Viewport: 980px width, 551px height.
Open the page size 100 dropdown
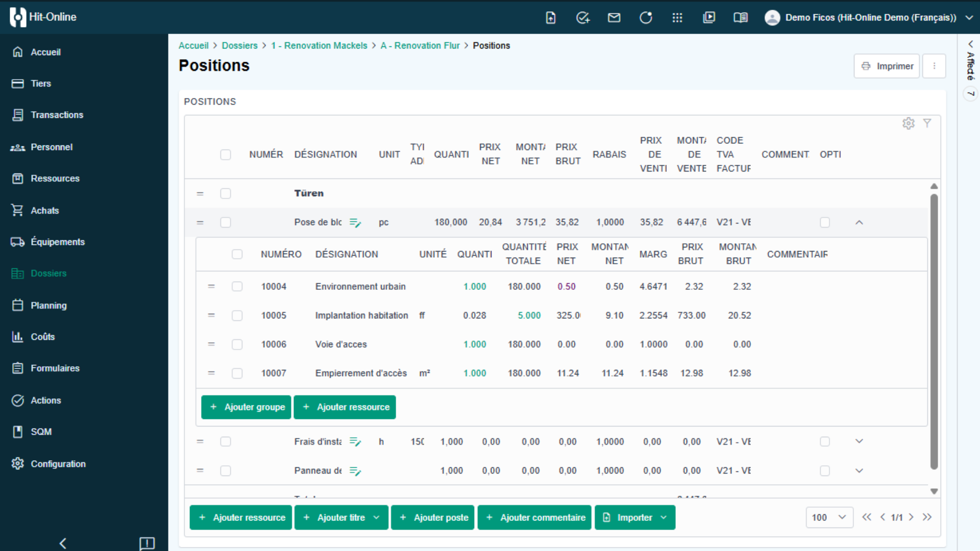[829, 517]
